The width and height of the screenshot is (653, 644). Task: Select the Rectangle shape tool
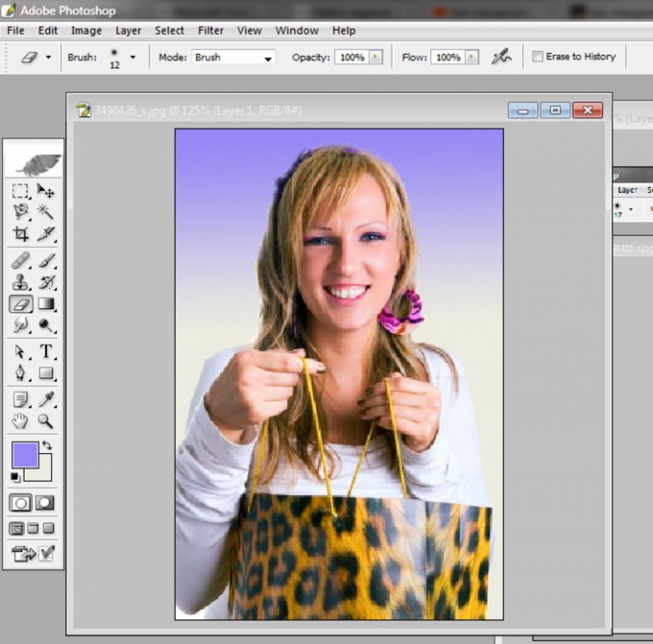coord(46,373)
